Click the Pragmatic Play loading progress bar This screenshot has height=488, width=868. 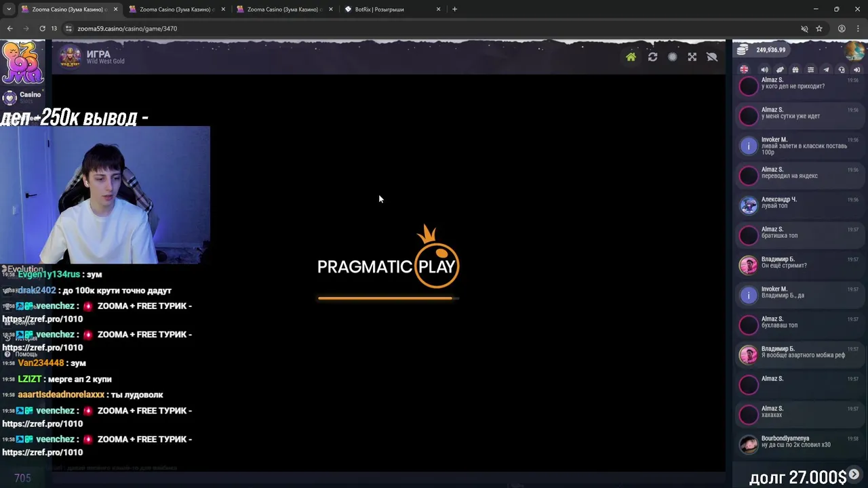point(389,298)
